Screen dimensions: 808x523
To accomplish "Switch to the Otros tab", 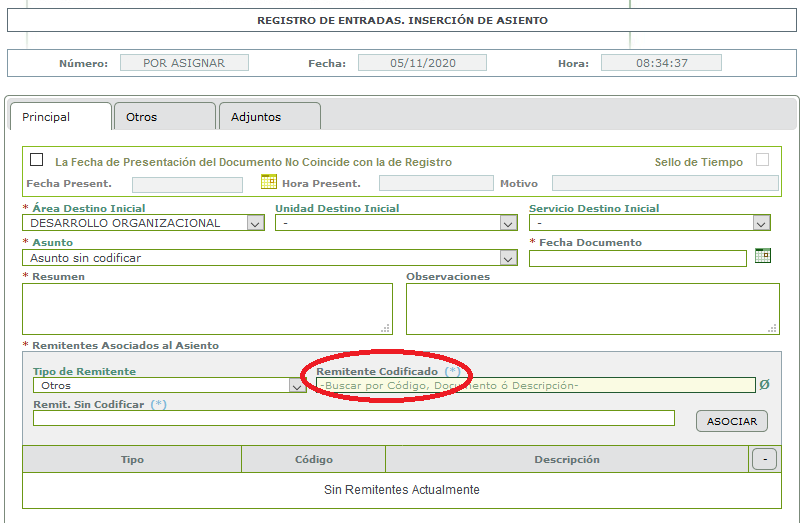I will 164,117.
